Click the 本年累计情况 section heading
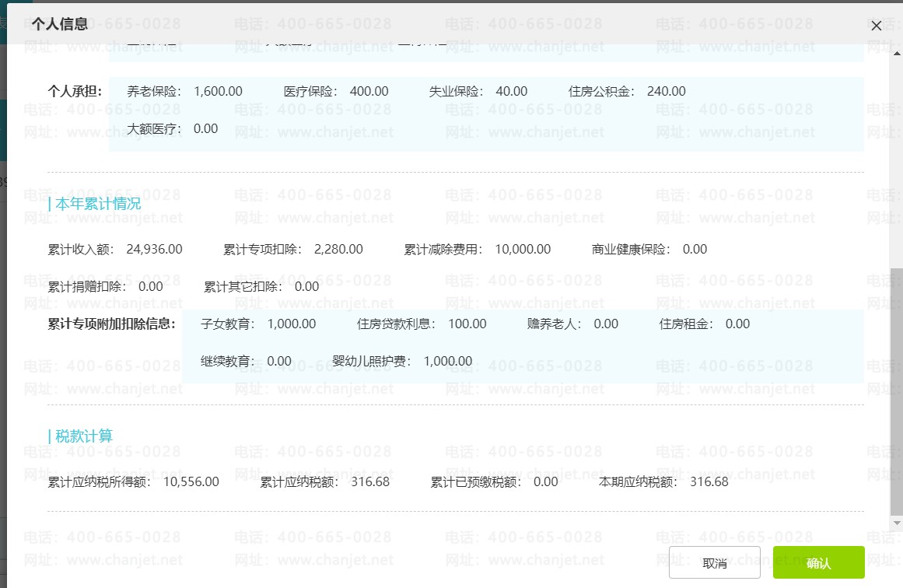 96,204
